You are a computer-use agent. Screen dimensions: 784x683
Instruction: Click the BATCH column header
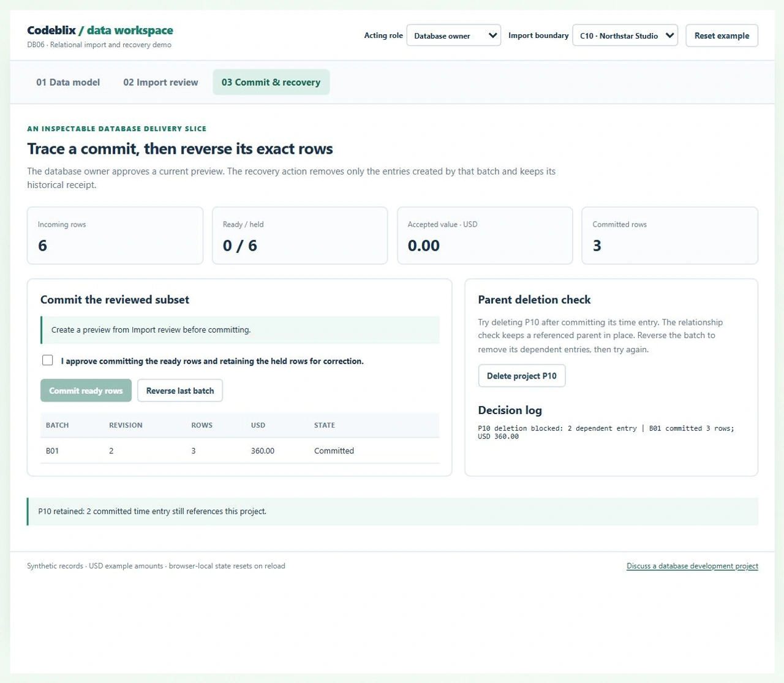point(57,425)
